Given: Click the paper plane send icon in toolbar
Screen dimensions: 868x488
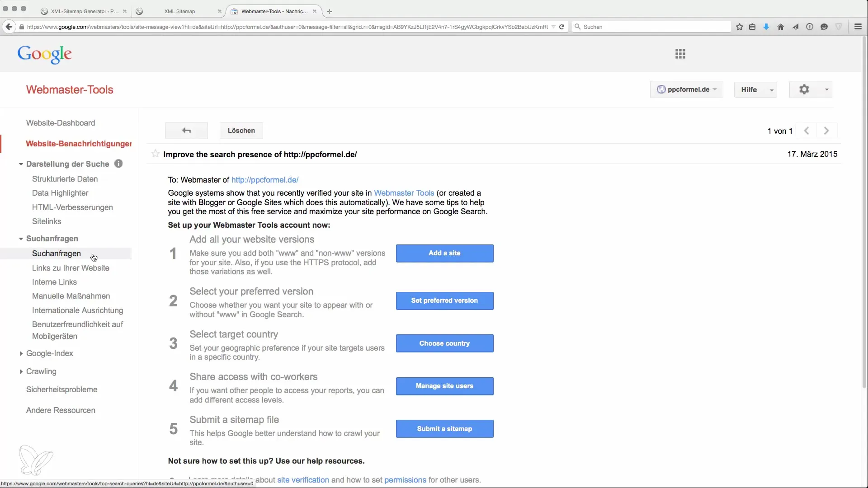Looking at the screenshot, I should click(795, 27).
